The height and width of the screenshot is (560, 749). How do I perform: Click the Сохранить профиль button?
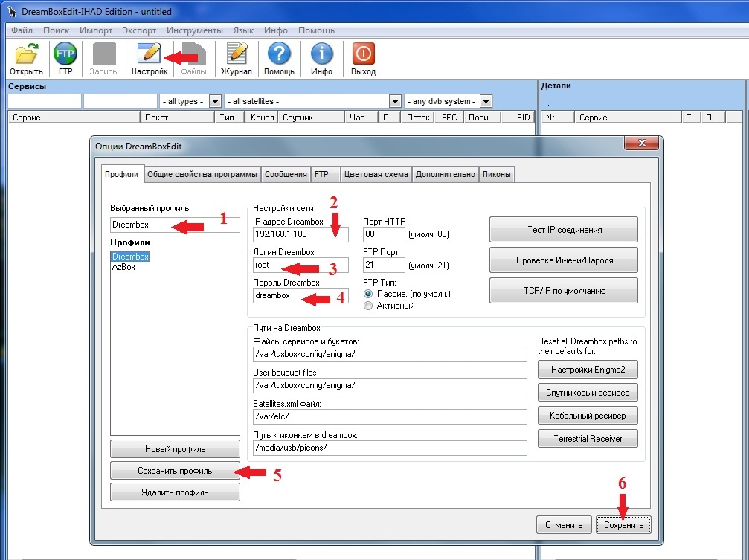175,471
